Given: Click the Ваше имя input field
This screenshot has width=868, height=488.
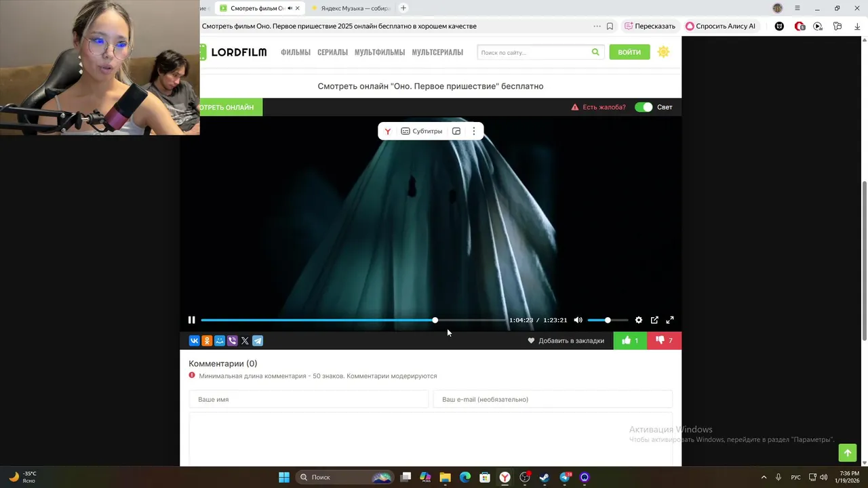Looking at the screenshot, I should click(309, 399).
